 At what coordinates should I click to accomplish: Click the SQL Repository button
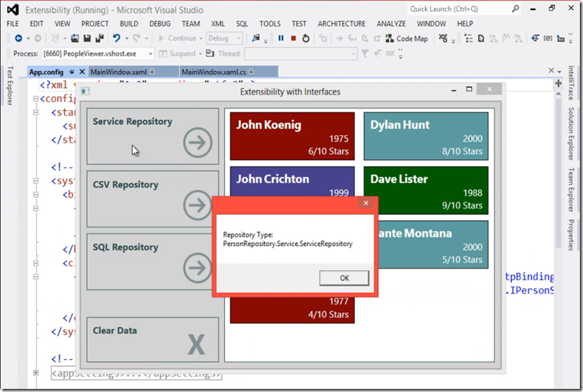point(152,262)
